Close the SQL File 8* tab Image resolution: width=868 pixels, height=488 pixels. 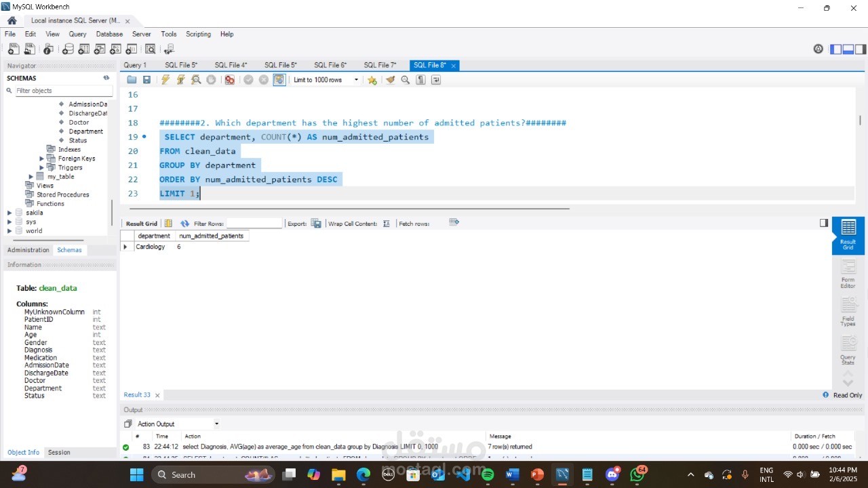(x=454, y=66)
